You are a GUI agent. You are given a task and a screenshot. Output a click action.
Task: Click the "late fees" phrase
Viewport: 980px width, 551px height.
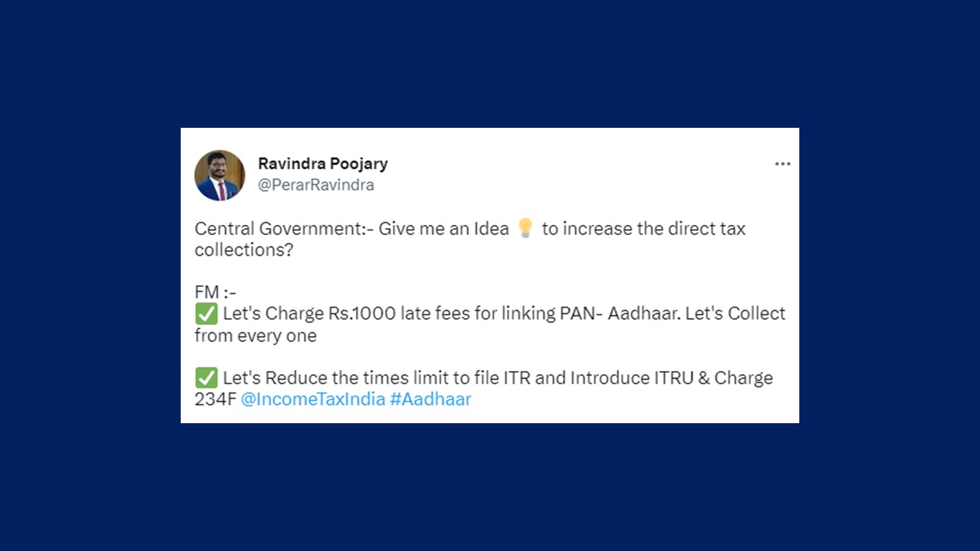[435, 314]
